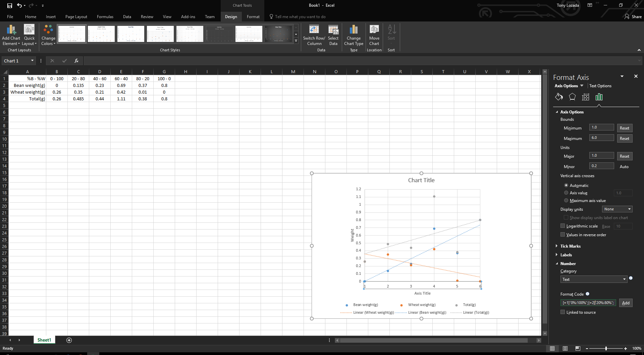Select the Axis value radio button
The height and width of the screenshot is (355, 644).
coord(566,193)
